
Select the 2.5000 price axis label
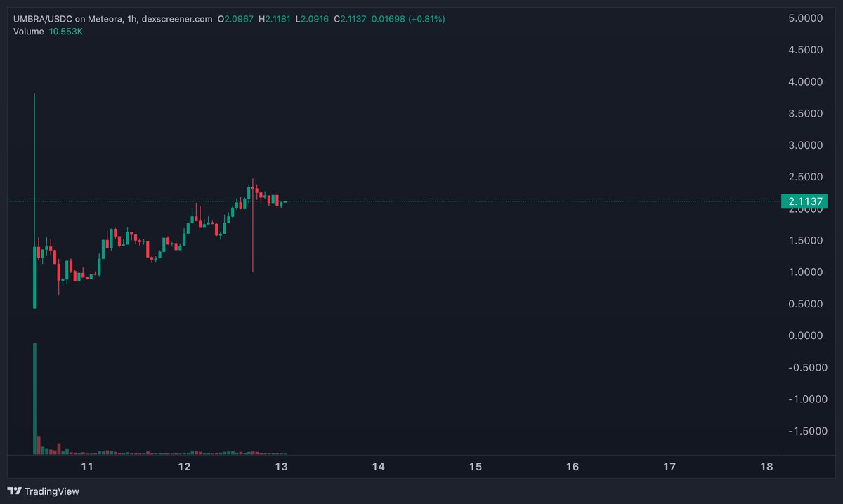[806, 177]
